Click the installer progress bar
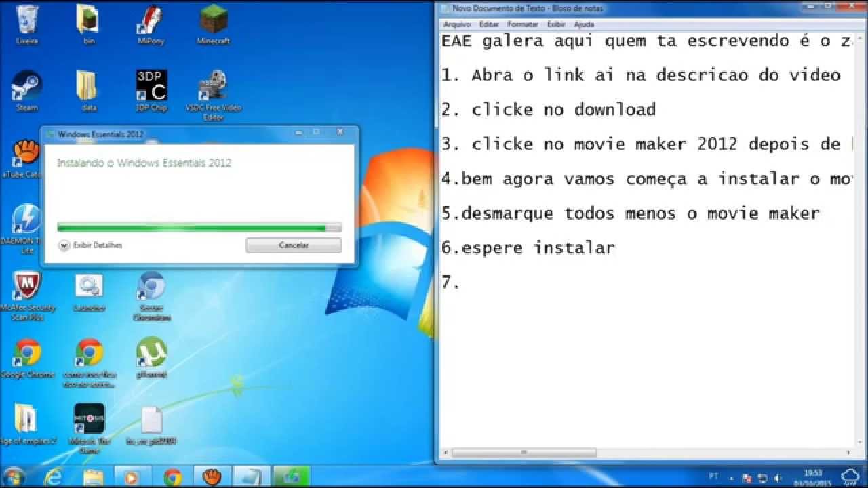Screen dimensions: 868x488 click(x=199, y=228)
